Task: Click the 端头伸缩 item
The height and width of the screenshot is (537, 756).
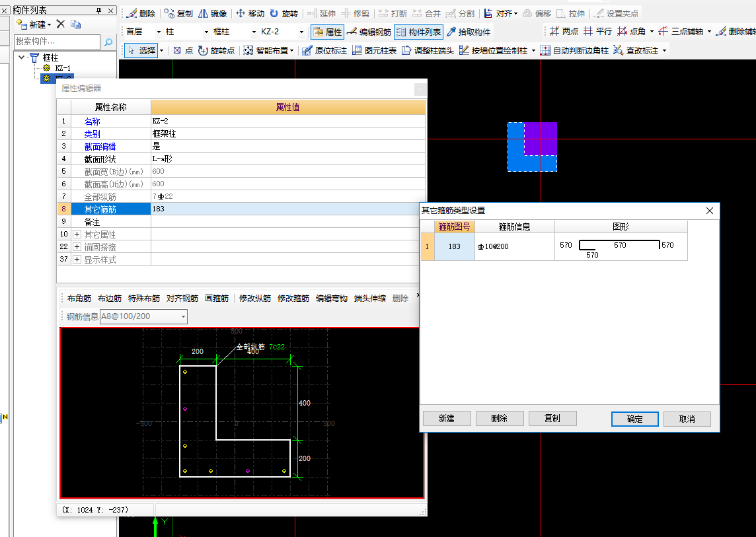Action: [x=370, y=299]
